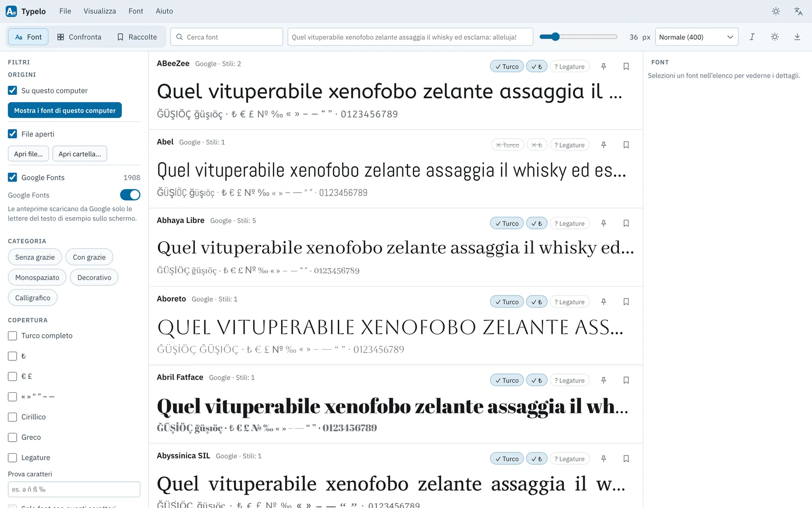Switch to the Raccolte tab
Viewport: 812px width, 508px height.
137,37
